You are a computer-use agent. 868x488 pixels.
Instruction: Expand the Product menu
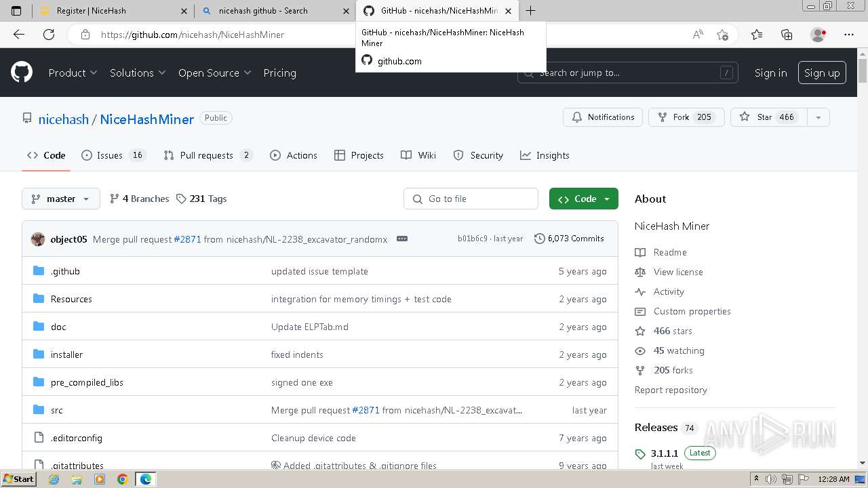pos(73,73)
